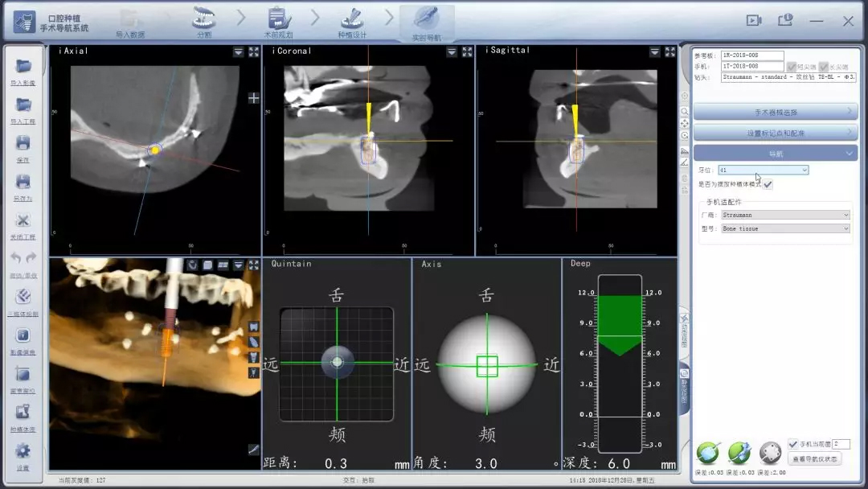Screen dimensions: 868x489
Task: Open the 型号 dropdown showing Bone tissue
Action: (x=785, y=229)
